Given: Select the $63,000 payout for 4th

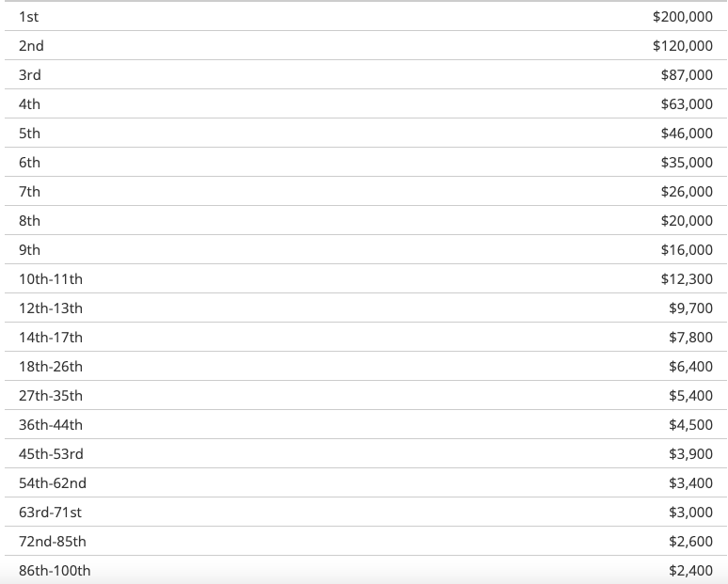Looking at the screenshot, I should [687, 104].
